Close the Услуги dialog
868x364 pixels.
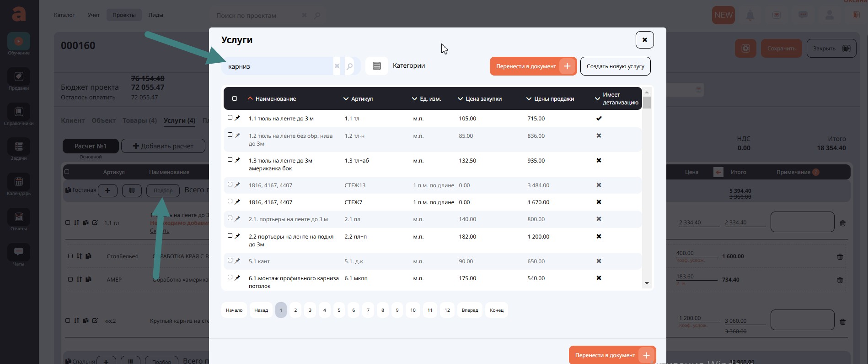click(x=644, y=40)
